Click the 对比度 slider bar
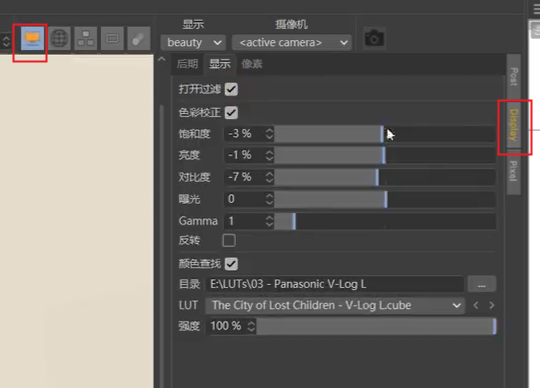 click(x=385, y=177)
